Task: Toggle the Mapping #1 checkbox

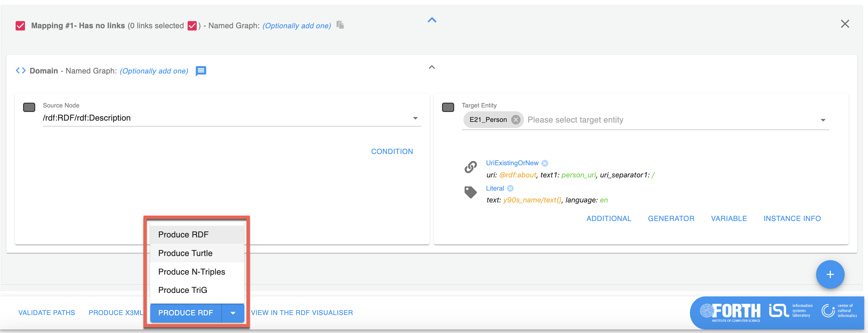Action: 20,26
